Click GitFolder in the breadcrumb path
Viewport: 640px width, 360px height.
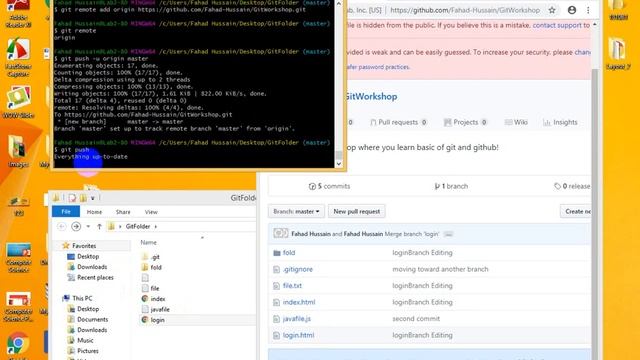138,226
